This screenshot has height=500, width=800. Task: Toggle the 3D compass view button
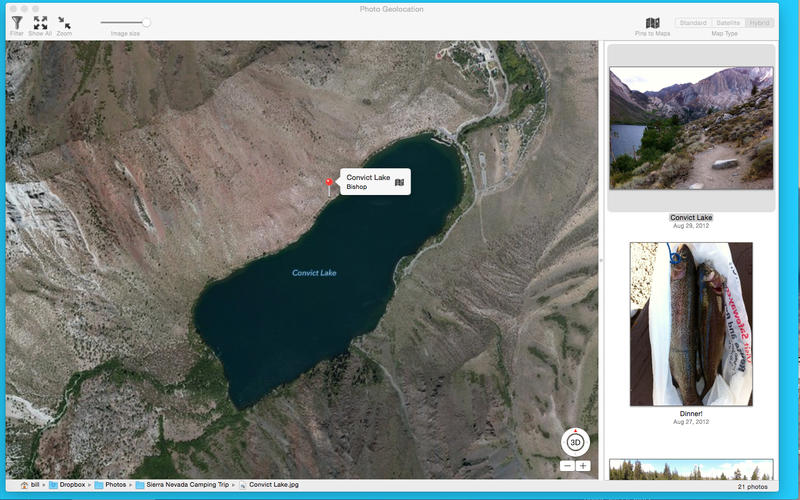click(576, 442)
